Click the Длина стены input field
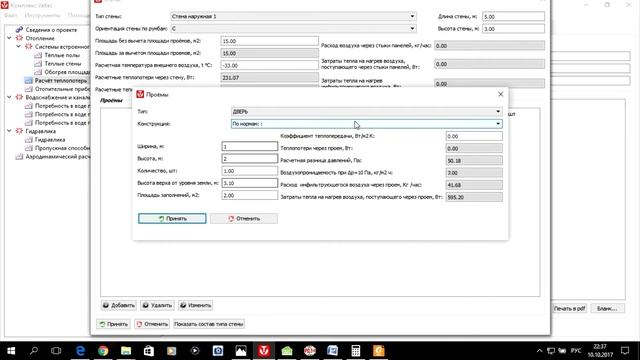Image resolution: width=640 pixels, height=360 pixels. coord(513,17)
